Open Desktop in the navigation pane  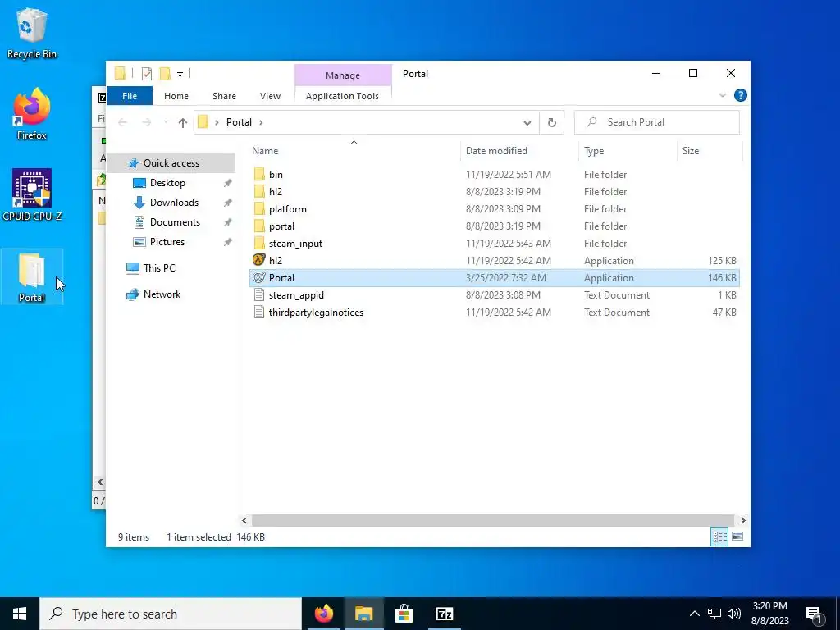point(167,183)
